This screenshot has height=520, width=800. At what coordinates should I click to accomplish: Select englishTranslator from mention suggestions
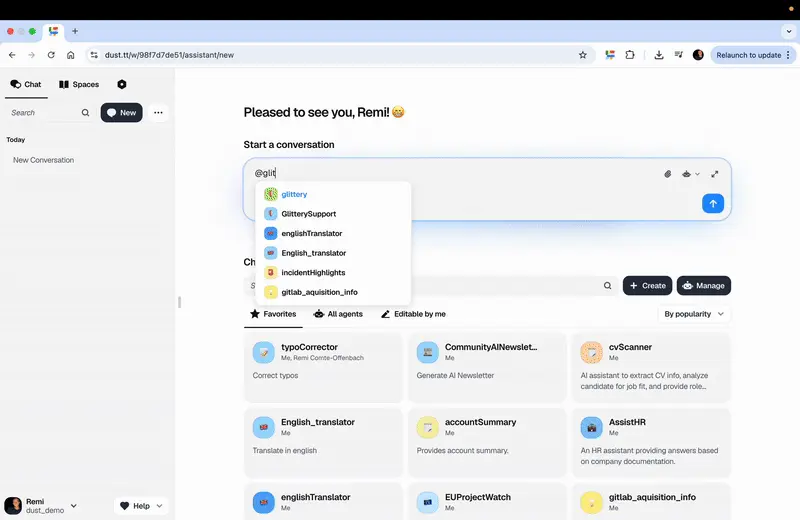(333, 233)
